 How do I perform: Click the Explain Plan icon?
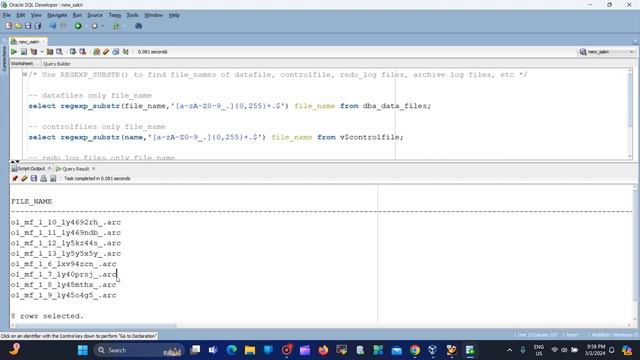(33, 52)
